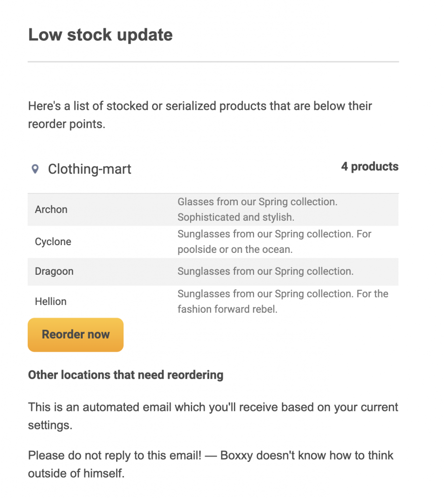Screen dimensions: 448x498
Task: Click the Hellion fashion forward rebel description
Action: [x=283, y=302]
